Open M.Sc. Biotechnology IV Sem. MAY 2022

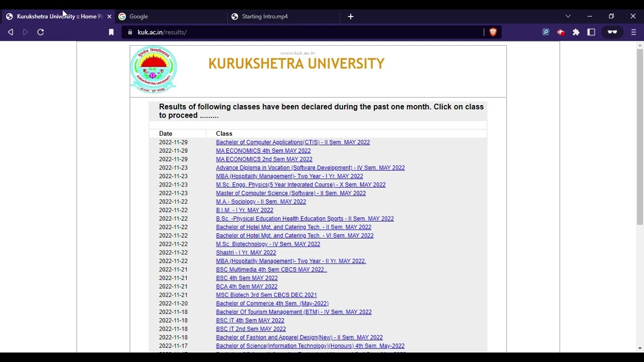click(268, 244)
